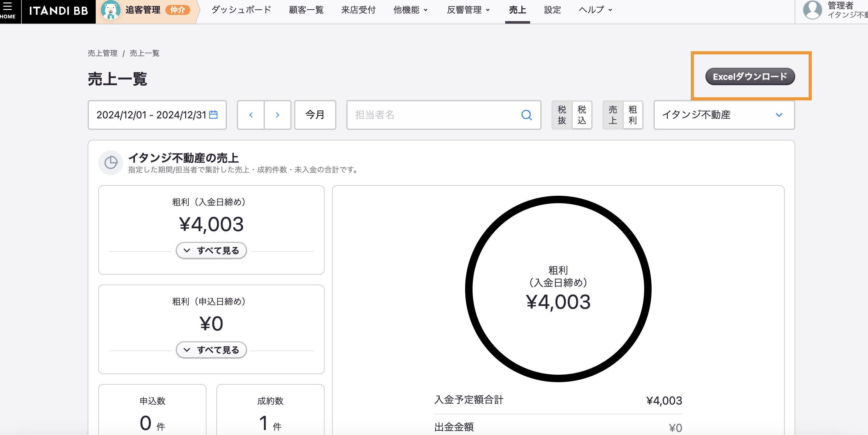Select 税抜 tax-excluded toggle
This screenshot has width=868, height=435.
click(x=562, y=115)
